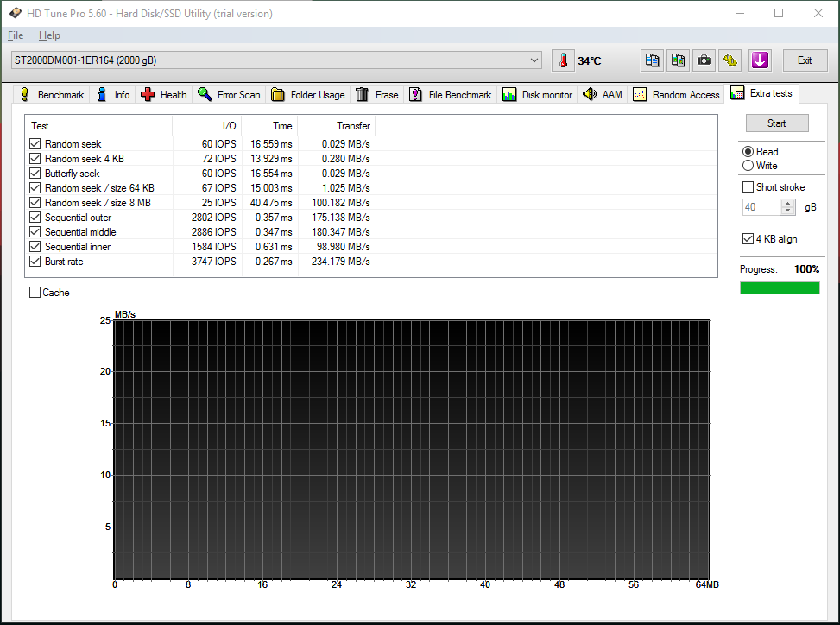Screen dimensions: 840x625
Task: Click the short stroke size input field
Action: tap(761, 207)
